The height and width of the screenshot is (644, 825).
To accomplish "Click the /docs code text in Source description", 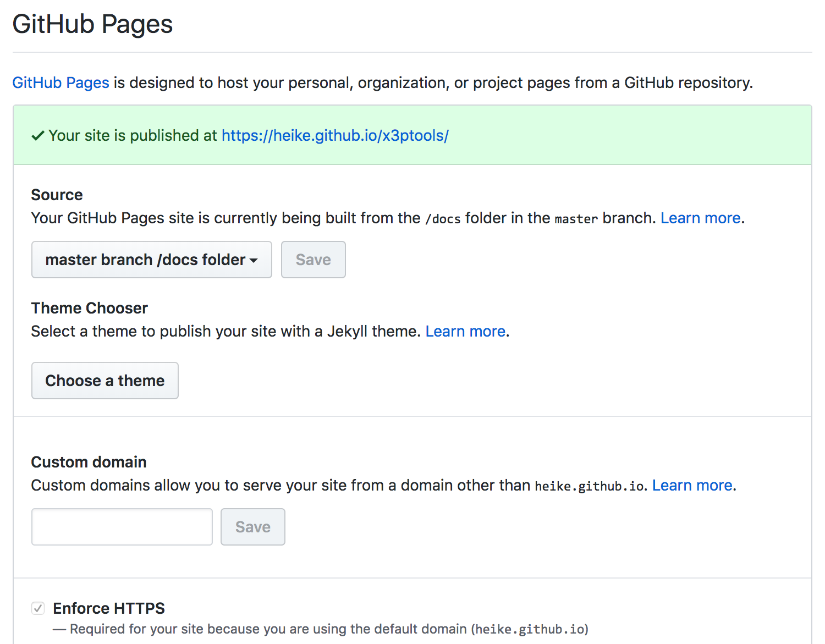I will [443, 219].
